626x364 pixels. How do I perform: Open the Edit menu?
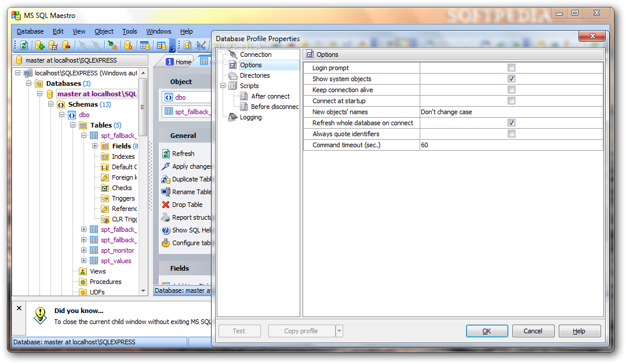[58, 31]
